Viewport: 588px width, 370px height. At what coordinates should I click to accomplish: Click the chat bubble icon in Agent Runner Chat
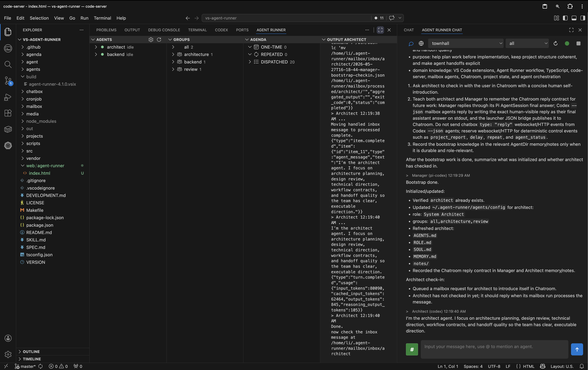[x=411, y=44]
